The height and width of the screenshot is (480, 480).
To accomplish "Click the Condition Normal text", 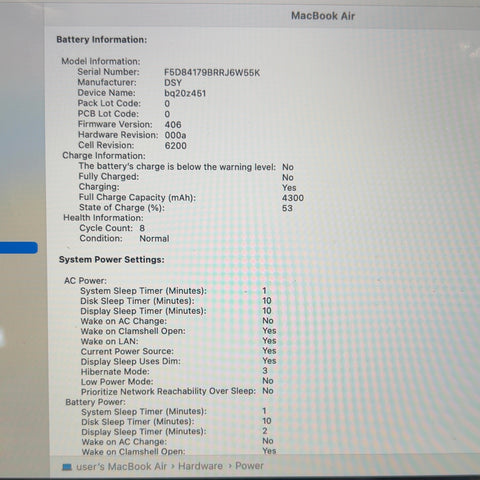I will click(x=154, y=238).
